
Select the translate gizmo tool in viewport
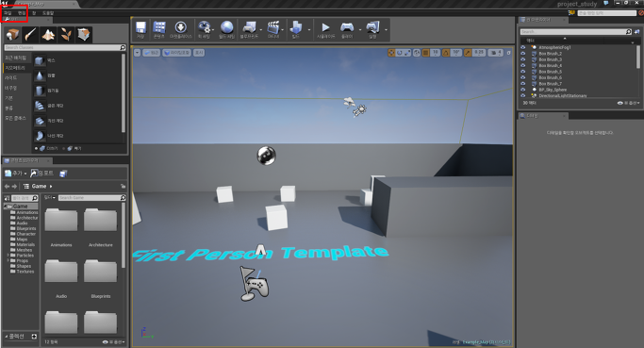click(391, 53)
